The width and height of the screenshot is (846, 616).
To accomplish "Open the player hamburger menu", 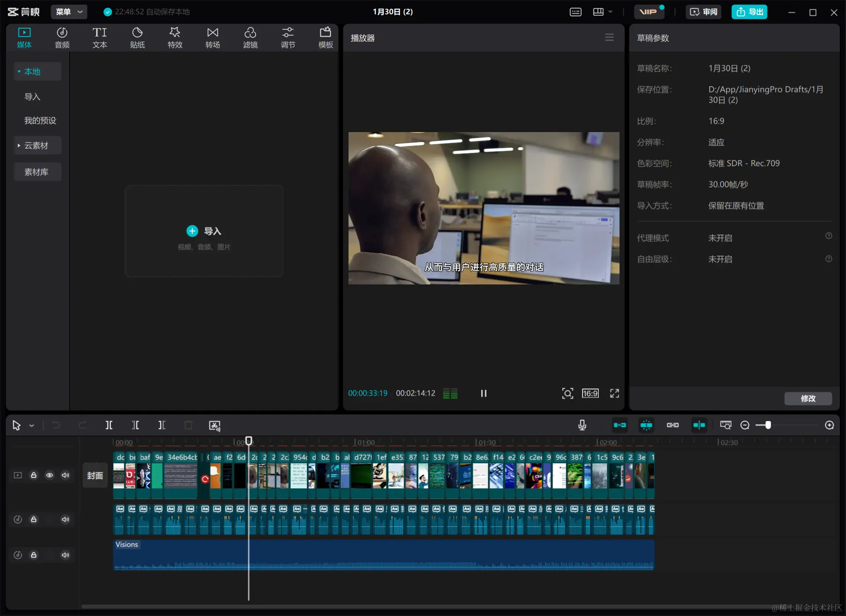I will point(609,37).
